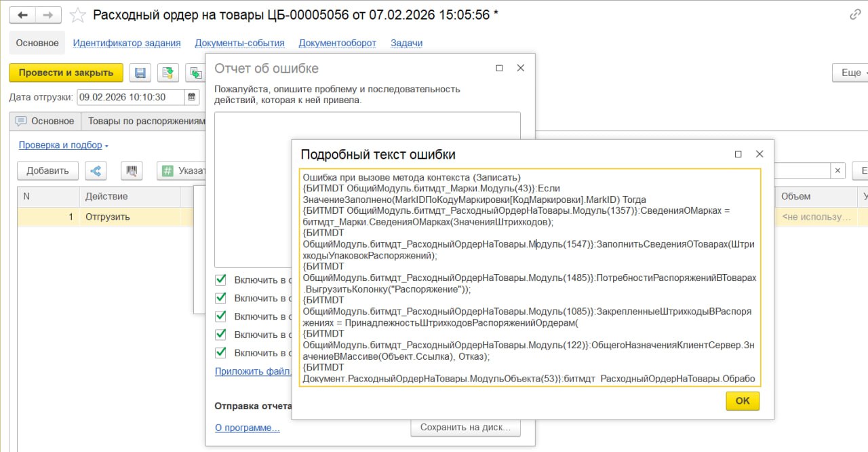The image size is (868, 452).
Task: Switch to Товары по распоряжениям tab
Action: click(x=146, y=121)
